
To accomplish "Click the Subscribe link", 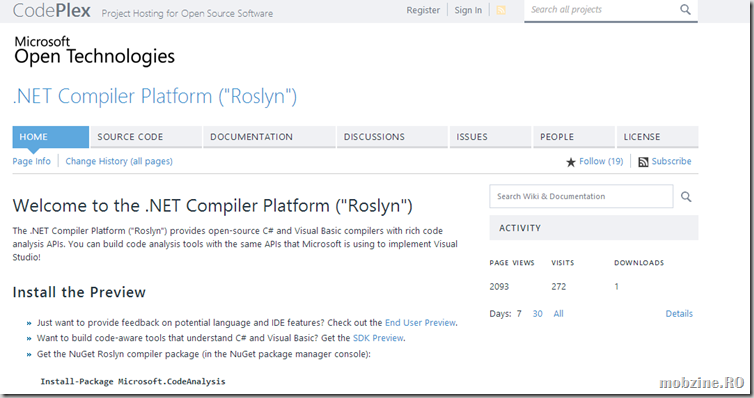I will point(671,161).
